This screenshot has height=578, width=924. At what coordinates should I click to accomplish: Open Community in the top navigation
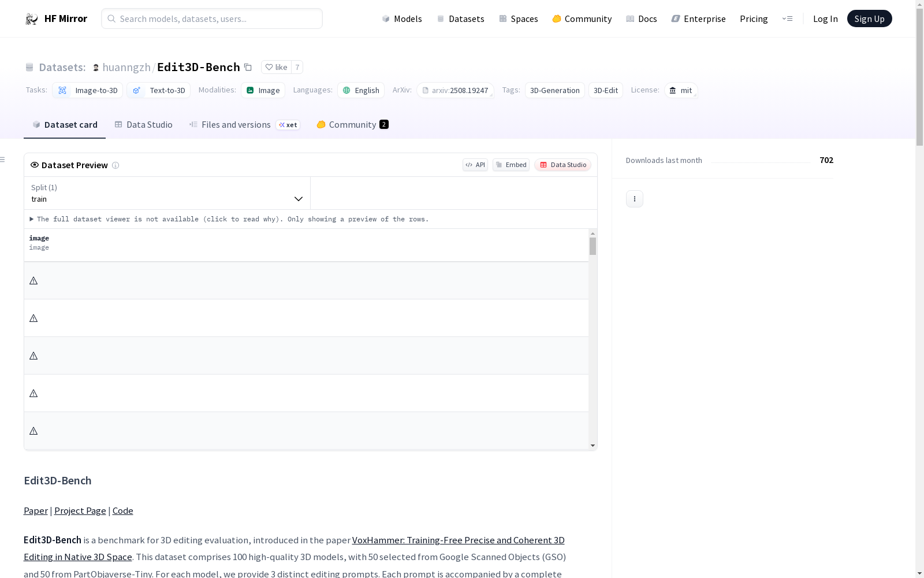coord(582,19)
